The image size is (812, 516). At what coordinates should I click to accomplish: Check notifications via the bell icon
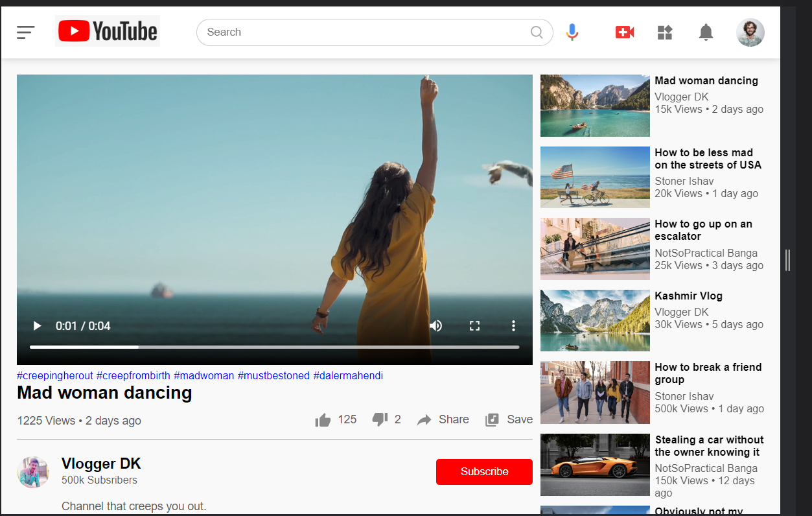click(706, 32)
